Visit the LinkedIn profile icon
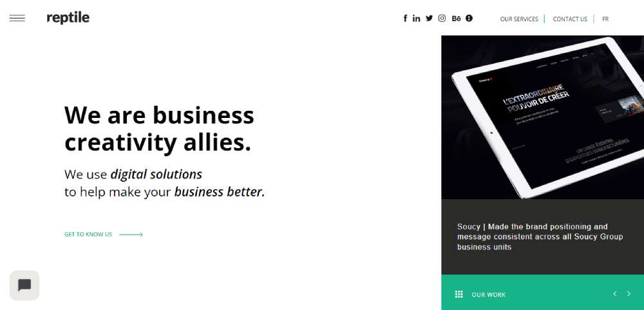Screen dimensions: 644x310 (x=417, y=18)
